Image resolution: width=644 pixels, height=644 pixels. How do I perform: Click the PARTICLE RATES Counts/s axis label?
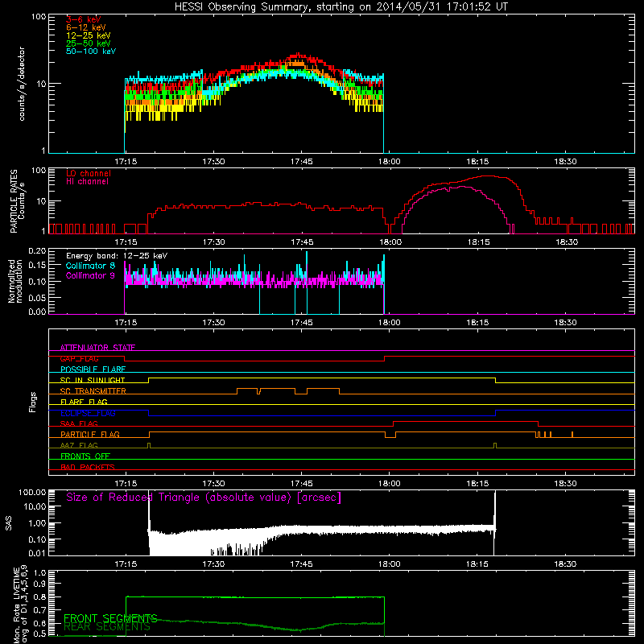[x=18, y=201]
